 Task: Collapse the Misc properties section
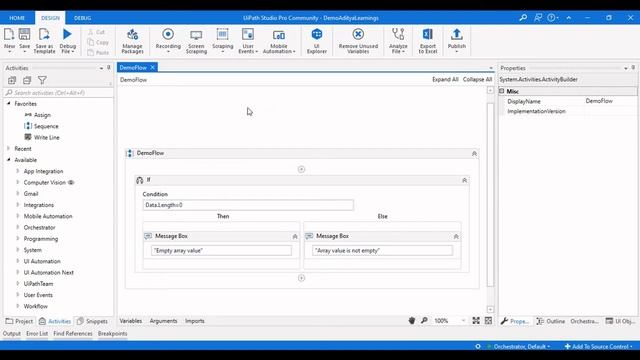[502, 91]
